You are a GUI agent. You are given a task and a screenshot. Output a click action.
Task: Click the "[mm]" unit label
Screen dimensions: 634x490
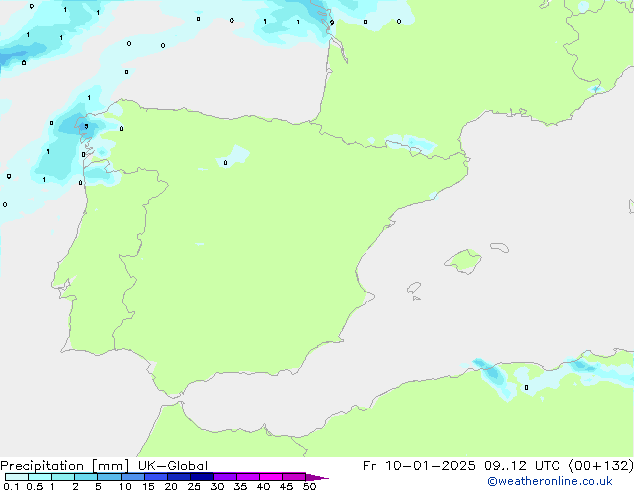[x=110, y=466]
